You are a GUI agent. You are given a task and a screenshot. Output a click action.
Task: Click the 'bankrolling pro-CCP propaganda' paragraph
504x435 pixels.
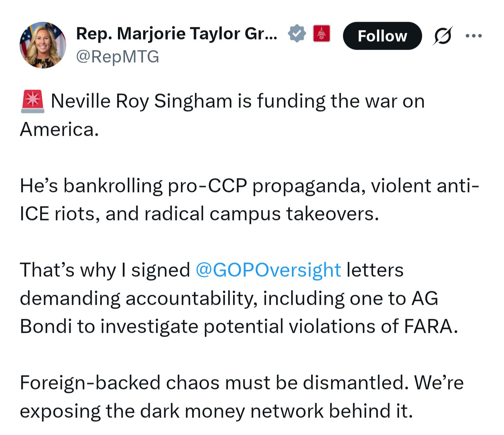point(250,199)
